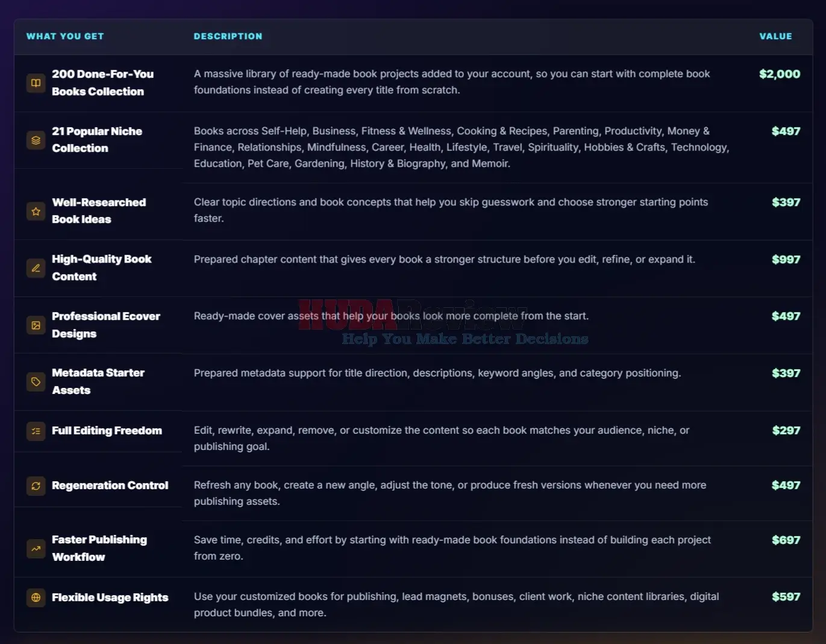Click the tag icon beside Metadata Starter Assets
This screenshot has width=826, height=644.
point(36,382)
